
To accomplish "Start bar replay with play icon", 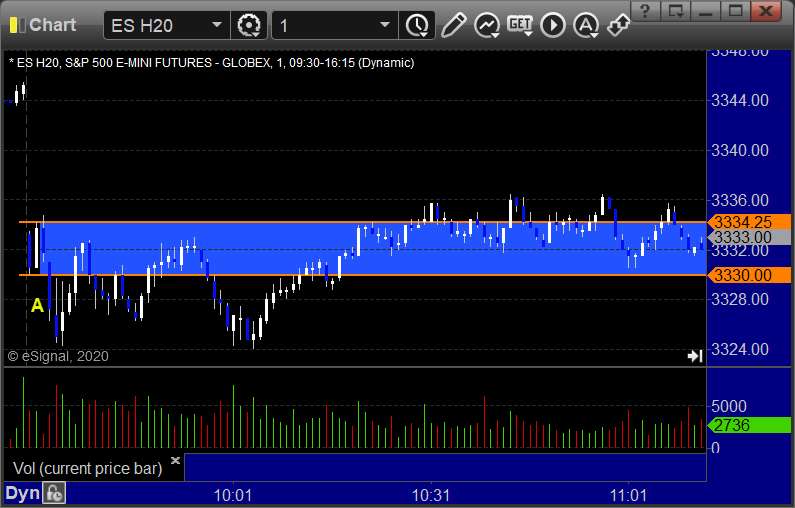I will [553, 25].
